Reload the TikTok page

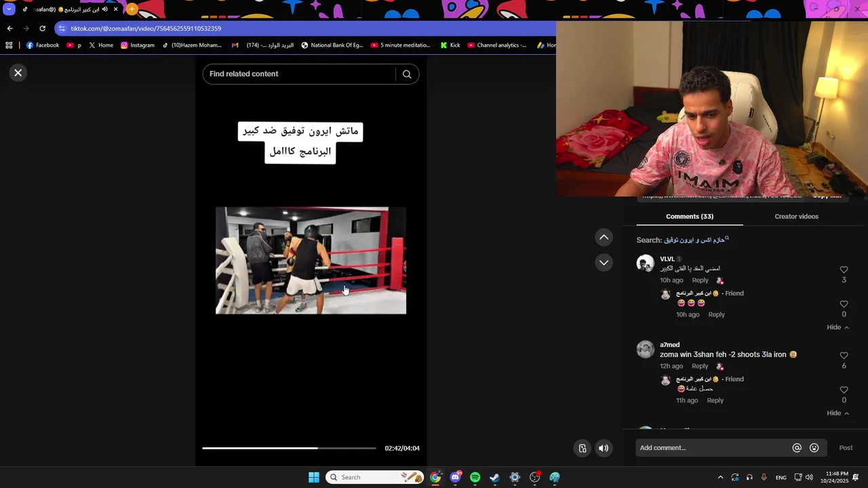coord(42,28)
